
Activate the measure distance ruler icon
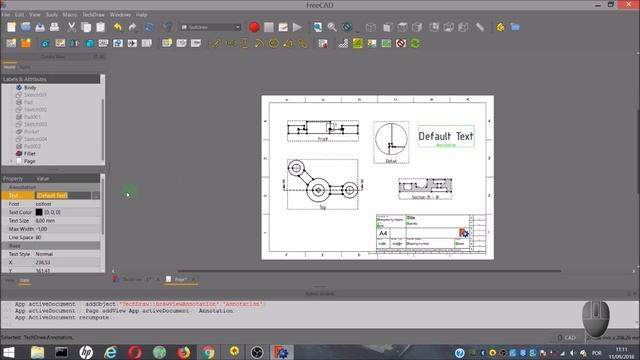(x=480, y=27)
